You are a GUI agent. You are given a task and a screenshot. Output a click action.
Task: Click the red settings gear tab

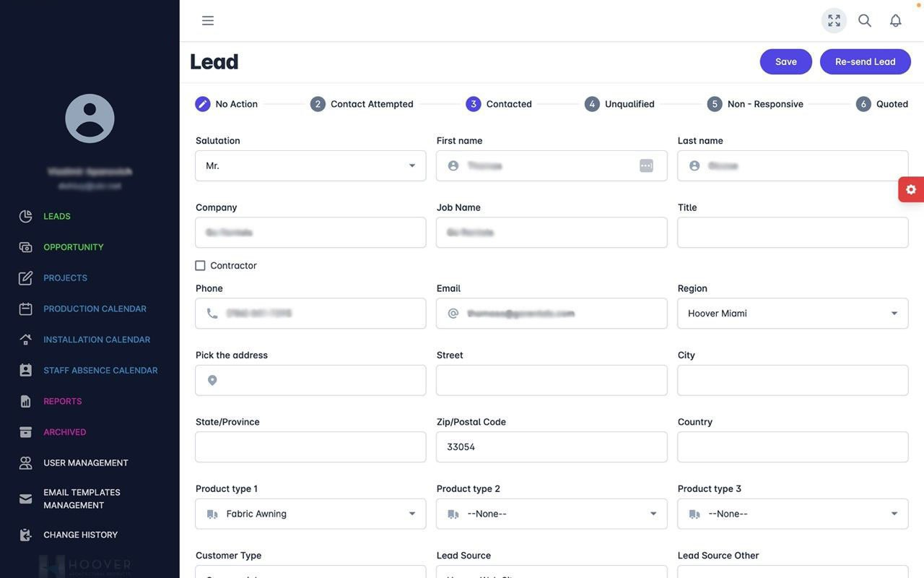[x=911, y=189]
